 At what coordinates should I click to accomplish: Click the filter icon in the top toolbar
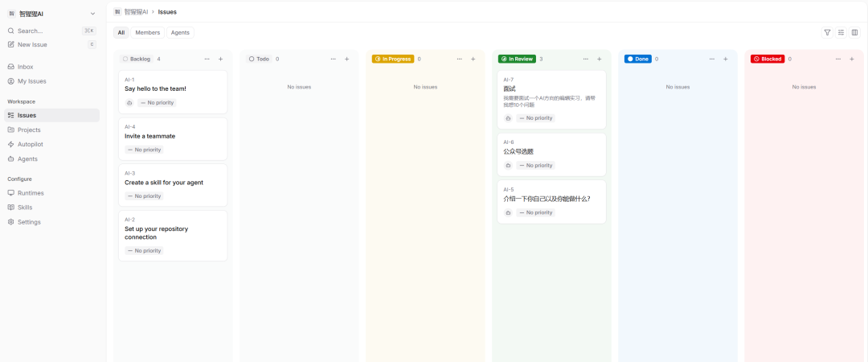point(827,32)
